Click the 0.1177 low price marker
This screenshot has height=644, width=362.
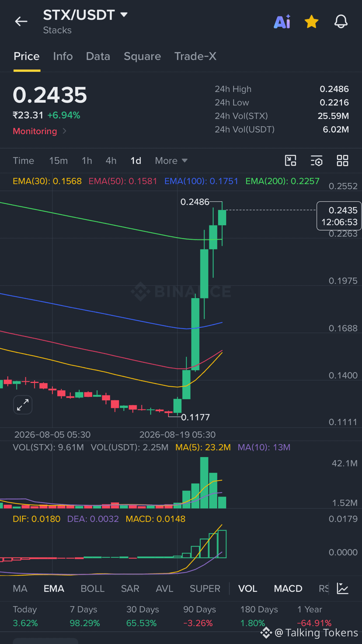[x=195, y=417]
